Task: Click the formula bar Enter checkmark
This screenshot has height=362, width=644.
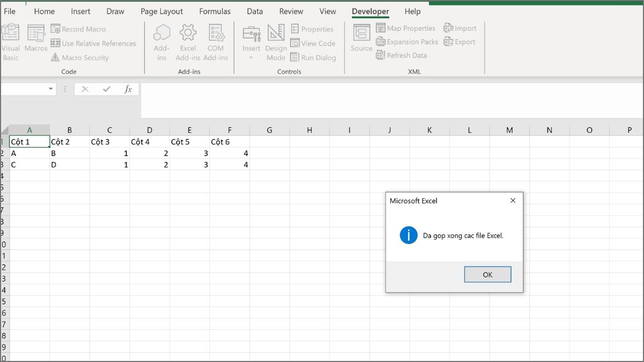Action: (x=106, y=89)
